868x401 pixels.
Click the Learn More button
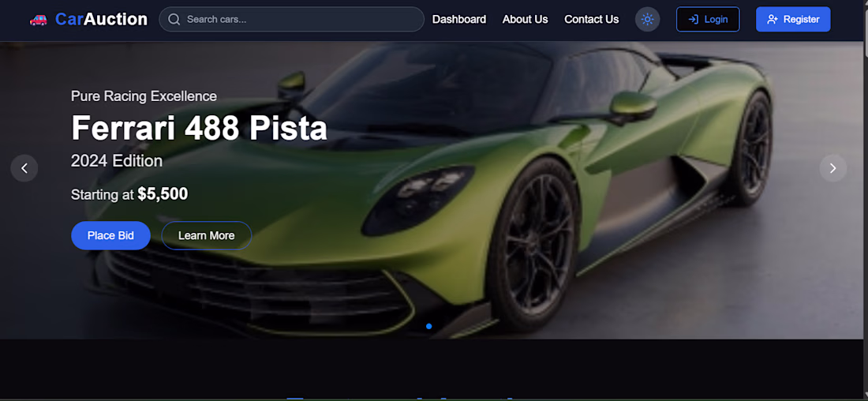[207, 235]
